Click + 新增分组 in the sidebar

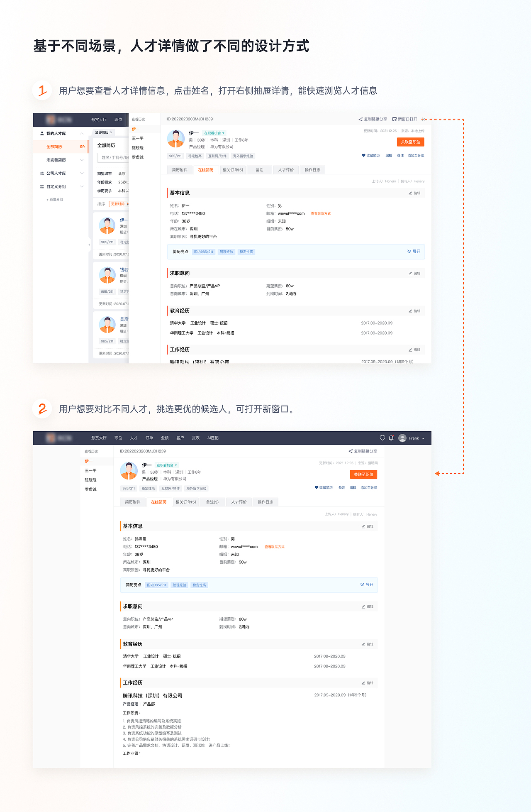click(55, 200)
